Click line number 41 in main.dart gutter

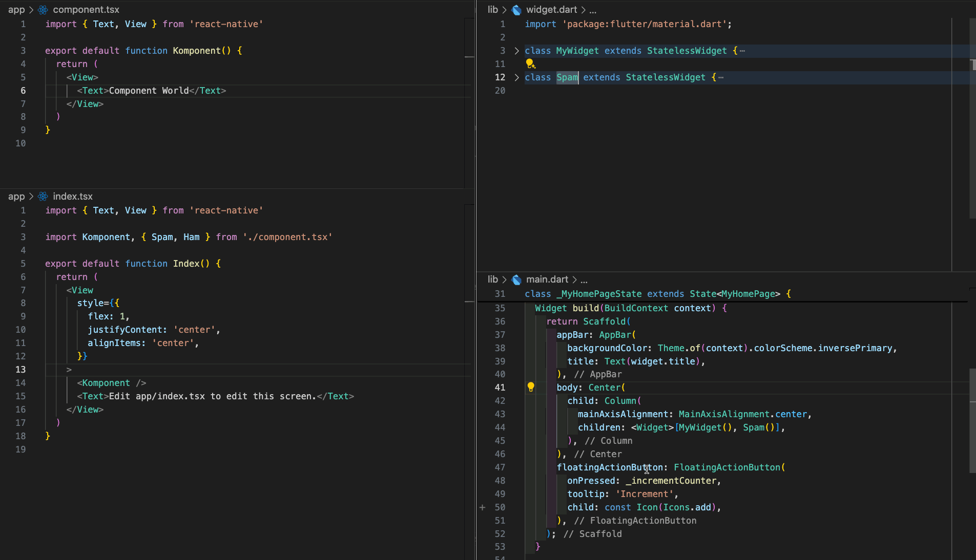500,387
